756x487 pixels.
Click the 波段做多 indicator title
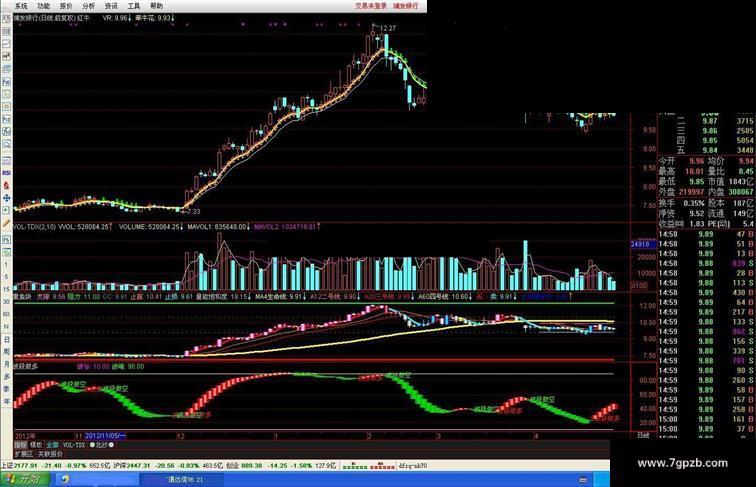pyautogui.click(x=26, y=366)
